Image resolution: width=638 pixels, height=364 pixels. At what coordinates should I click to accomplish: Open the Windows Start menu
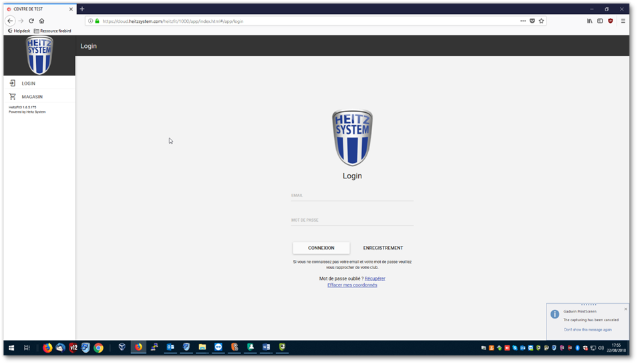[x=11, y=348]
